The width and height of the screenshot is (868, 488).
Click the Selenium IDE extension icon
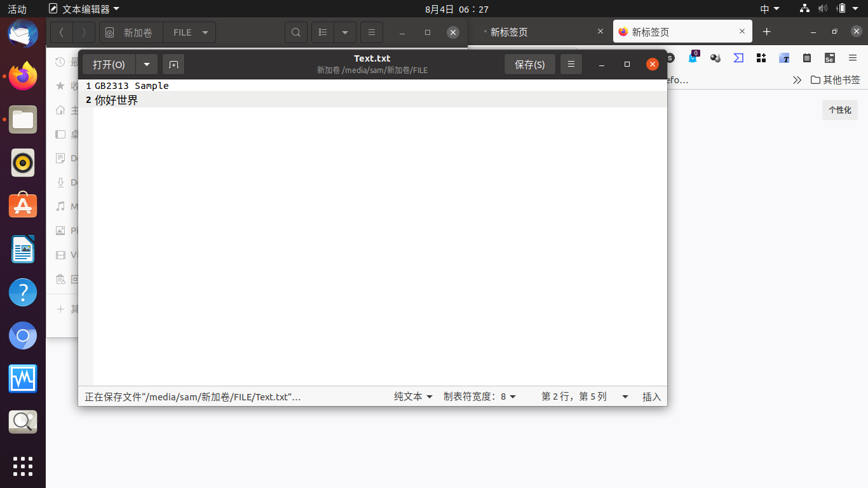(x=830, y=57)
